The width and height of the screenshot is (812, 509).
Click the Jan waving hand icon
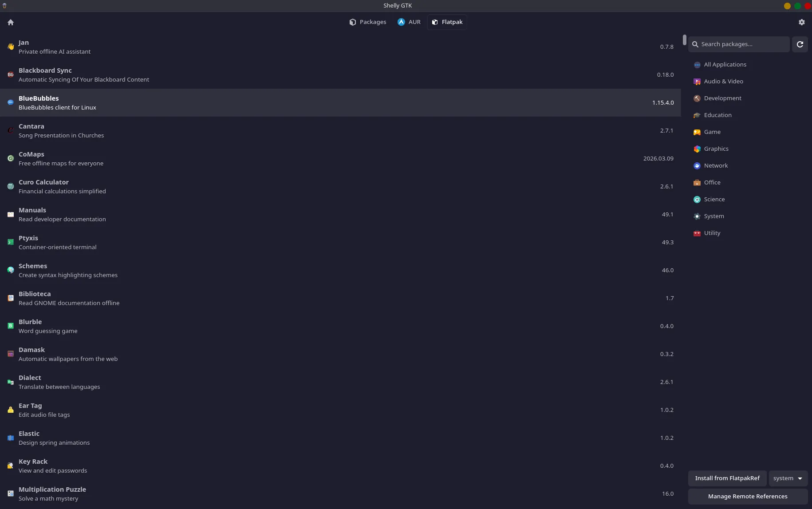click(x=11, y=47)
